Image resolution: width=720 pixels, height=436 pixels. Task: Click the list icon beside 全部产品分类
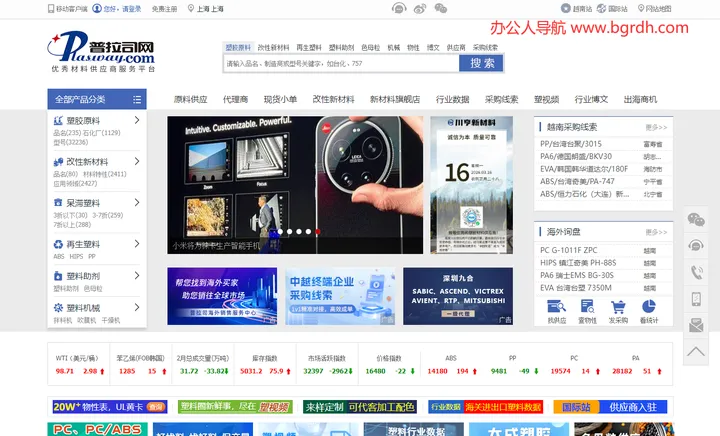(x=137, y=100)
